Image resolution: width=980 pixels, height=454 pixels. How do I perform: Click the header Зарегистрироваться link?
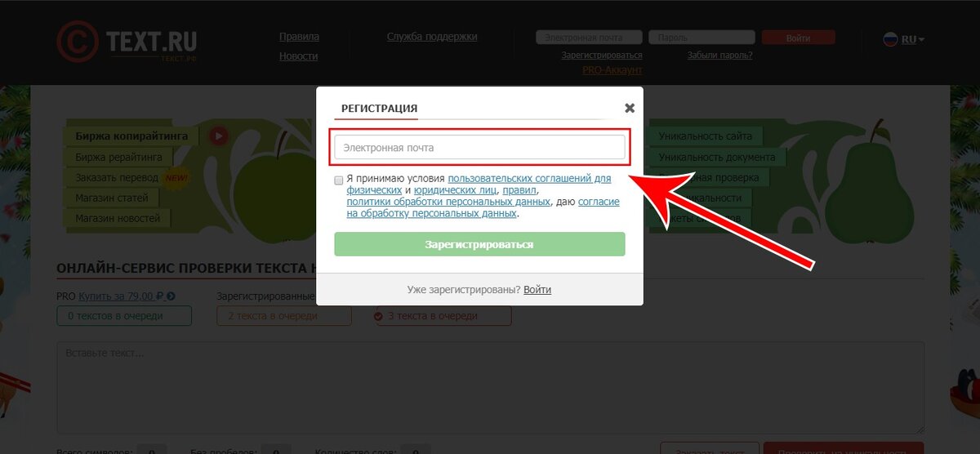pyautogui.click(x=602, y=56)
